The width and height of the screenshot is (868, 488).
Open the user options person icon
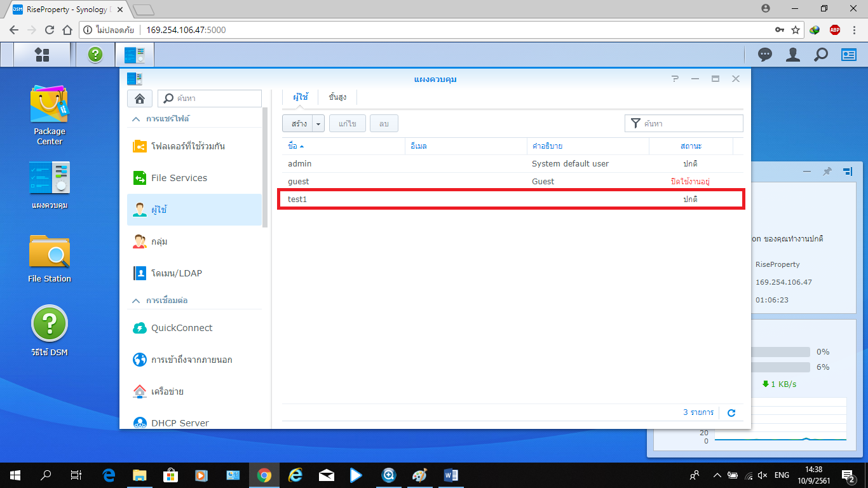pyautogui.click(x=792, y=55)
